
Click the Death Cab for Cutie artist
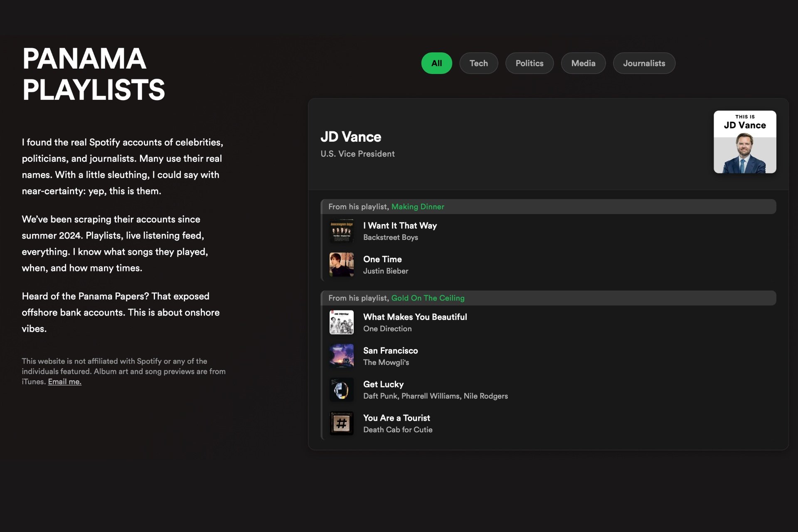(x=398, y=430)
